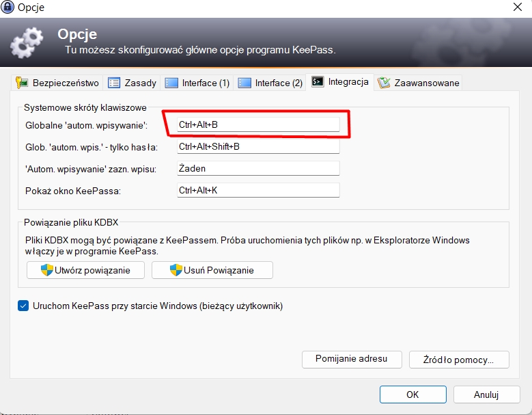Viewport: 532px width, 415px height.
Task: Toggle Uruchom KeePass przy starcie Windows checkbox
Action: (23, 306)
